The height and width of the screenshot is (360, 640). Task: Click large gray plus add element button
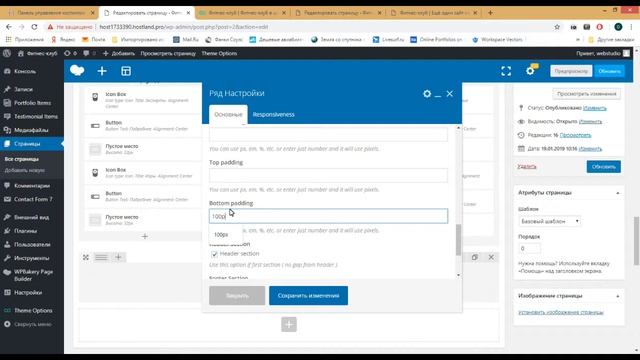[289, 324]
